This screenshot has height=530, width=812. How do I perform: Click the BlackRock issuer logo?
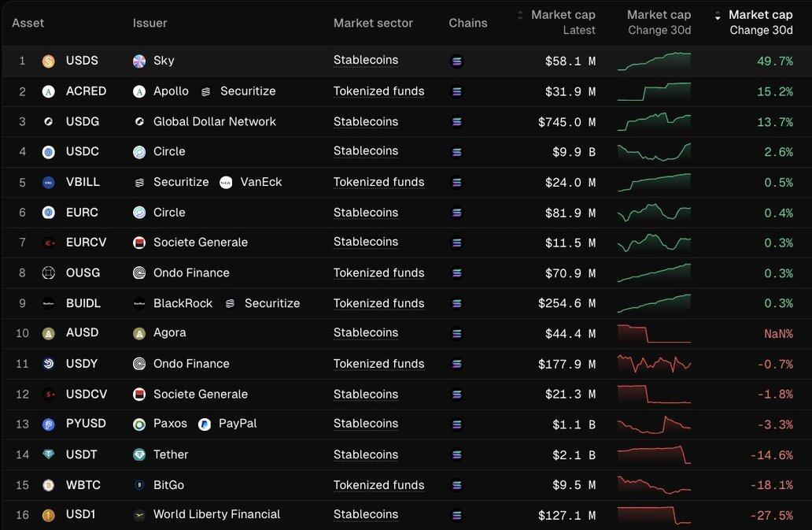139,303
